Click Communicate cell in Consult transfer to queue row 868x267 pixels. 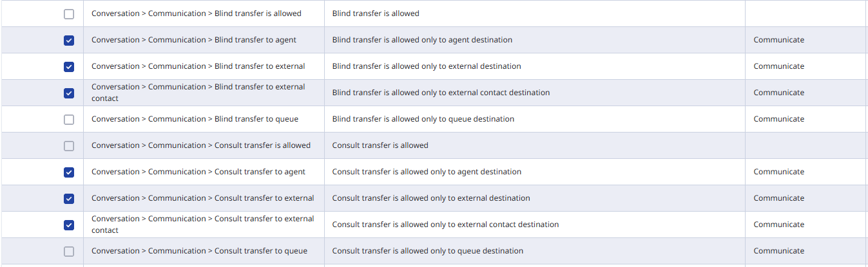pos(778,251)
